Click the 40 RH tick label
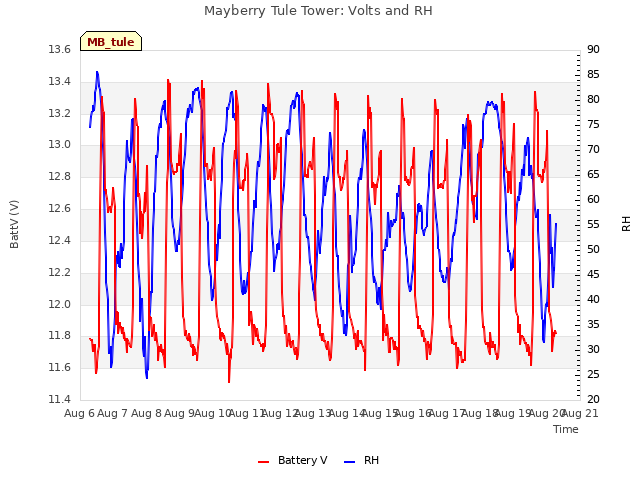640x480 pixels. [593, 299]
